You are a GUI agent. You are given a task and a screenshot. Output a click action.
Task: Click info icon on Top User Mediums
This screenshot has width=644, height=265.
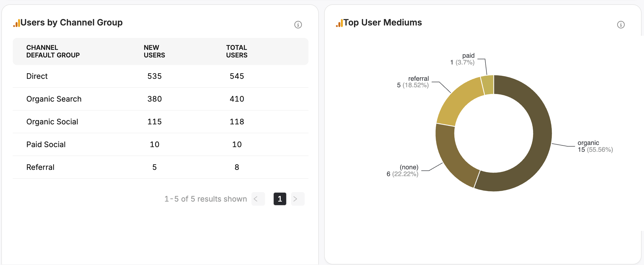click(x=621, y=25)
